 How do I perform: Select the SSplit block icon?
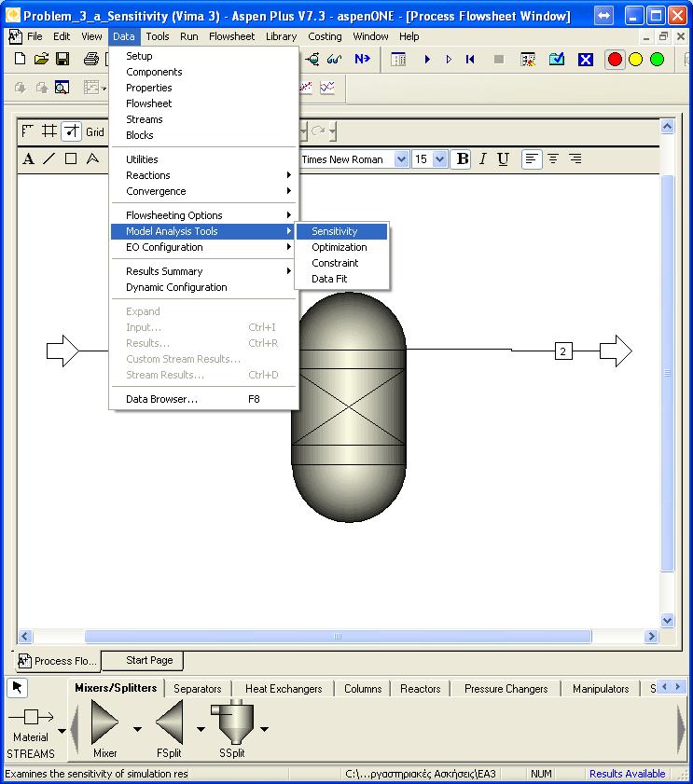tap(232, 722)
